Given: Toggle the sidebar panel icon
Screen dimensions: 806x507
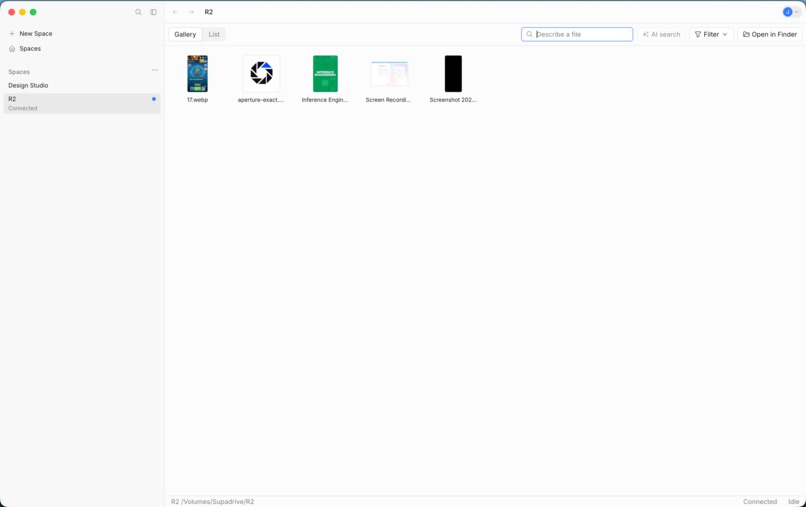Looking at the screenshot, I should (x=153, y=12).
